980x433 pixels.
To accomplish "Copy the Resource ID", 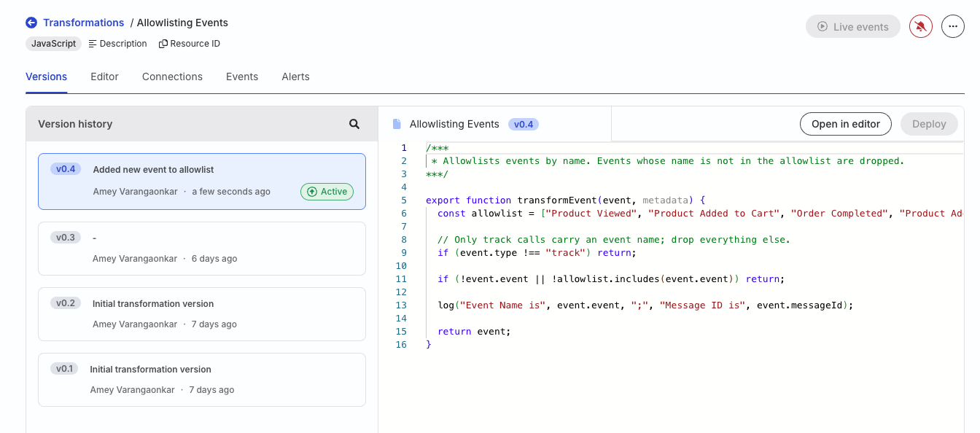I will (x=190, y=44).
